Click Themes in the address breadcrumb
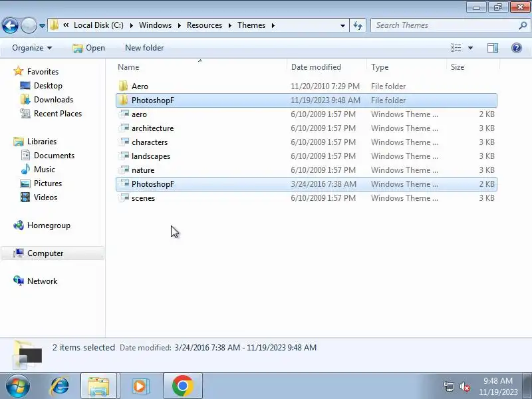This screenshot has height=399, width=532. click(x=251, y=25)
